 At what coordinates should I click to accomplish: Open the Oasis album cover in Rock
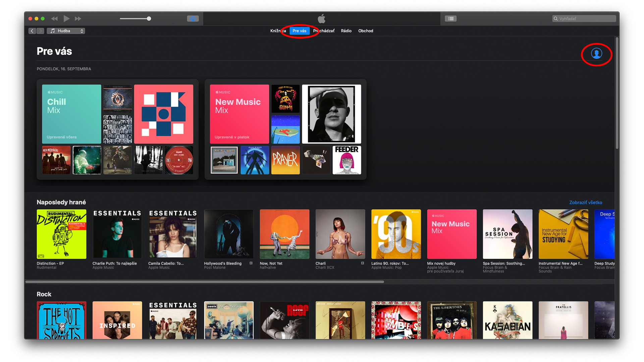pyautogui.click(x=229, y=320)
